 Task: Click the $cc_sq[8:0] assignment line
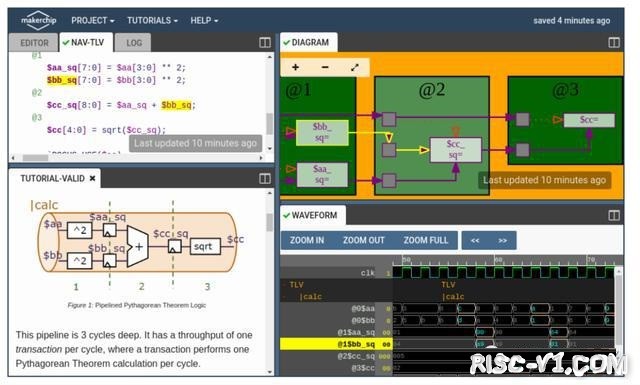coord(121,105)
